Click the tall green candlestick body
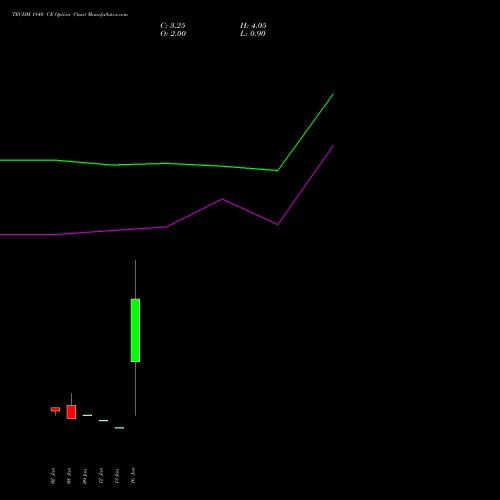 135,330
